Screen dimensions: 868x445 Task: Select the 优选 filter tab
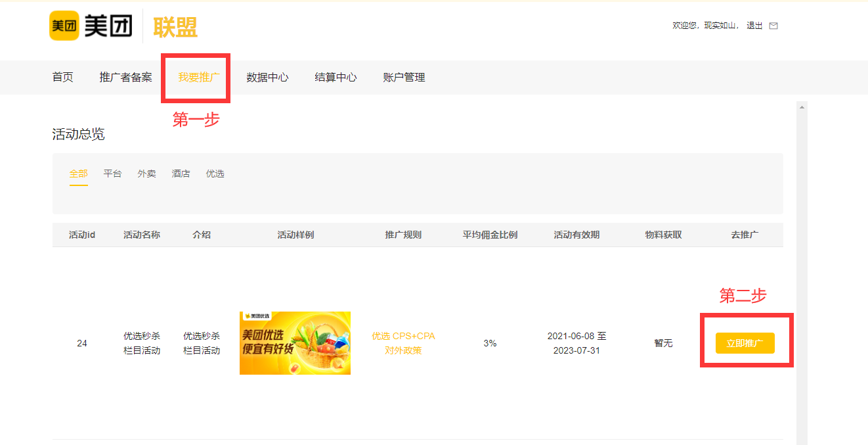coord(215,174)
